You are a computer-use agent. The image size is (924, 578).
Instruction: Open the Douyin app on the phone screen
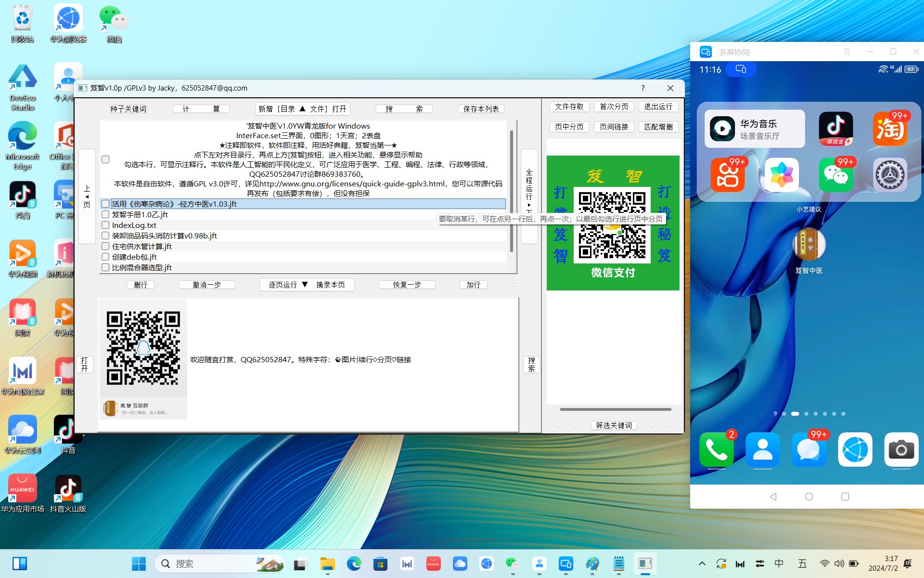click(836, 129)
